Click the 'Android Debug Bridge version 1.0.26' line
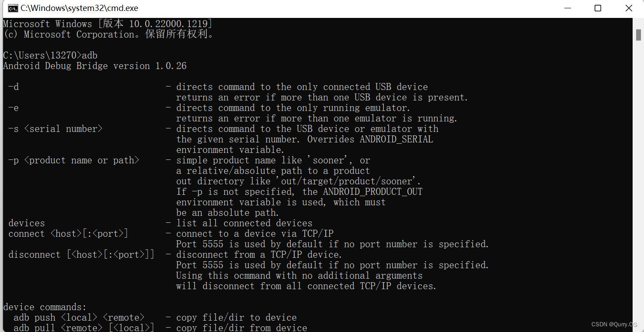The image size is (644, 332). [95, 66]
